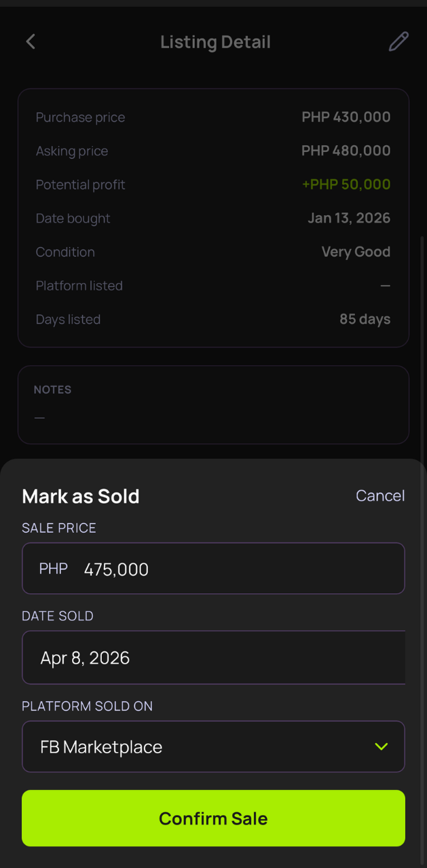427x868 pixels.
Task: Tap inside the Sale Price input field
Action: [x=213, y=568]
